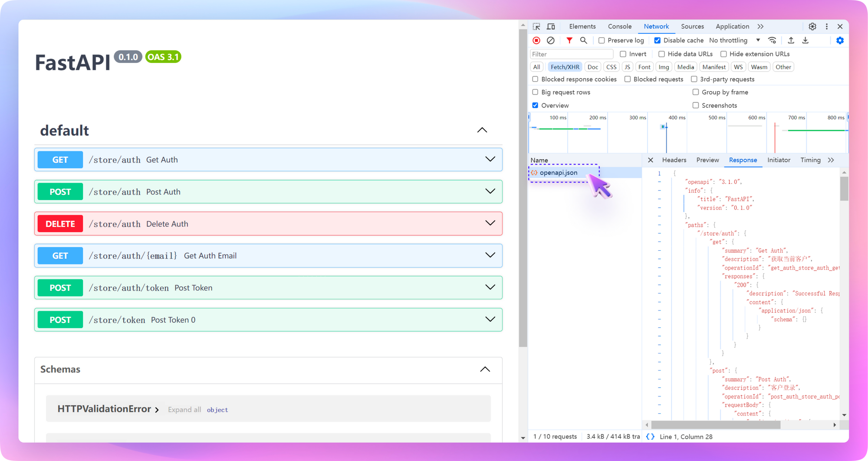This screenshot has width=868, height=461.
Task: Close the DevTools panel
Action: [x=840, y=26]
